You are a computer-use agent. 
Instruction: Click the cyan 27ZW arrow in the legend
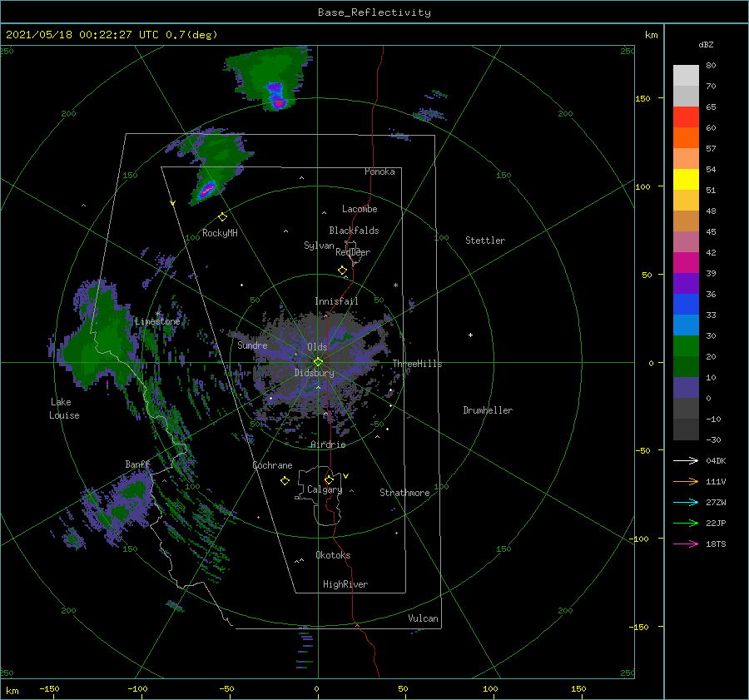(x=686, y=502)
